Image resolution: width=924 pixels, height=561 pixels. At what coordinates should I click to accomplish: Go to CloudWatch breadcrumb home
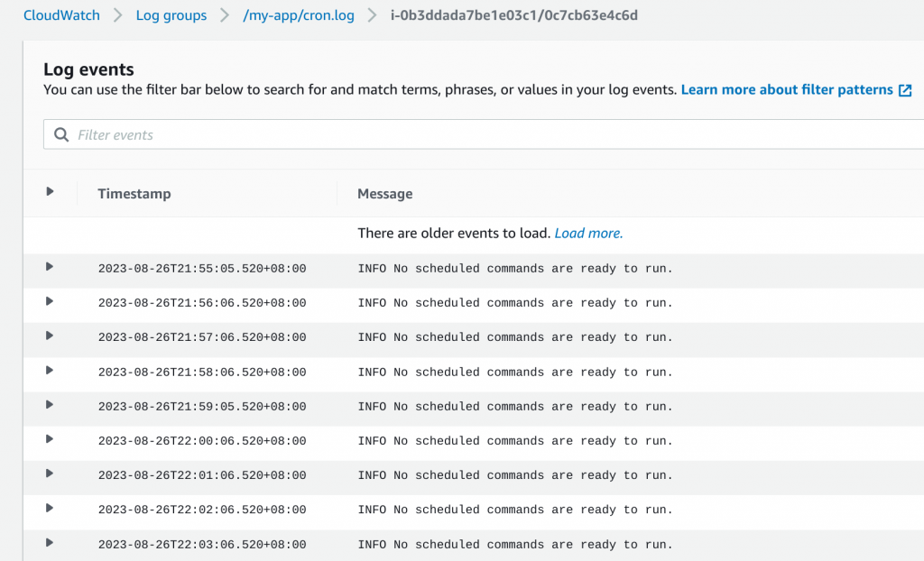(x=61, y=15)
